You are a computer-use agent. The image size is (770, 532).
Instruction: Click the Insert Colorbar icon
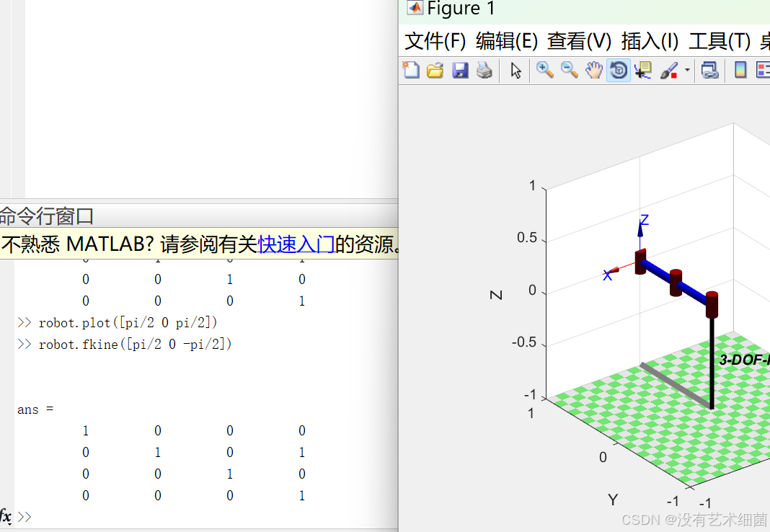tap(740, 70)
